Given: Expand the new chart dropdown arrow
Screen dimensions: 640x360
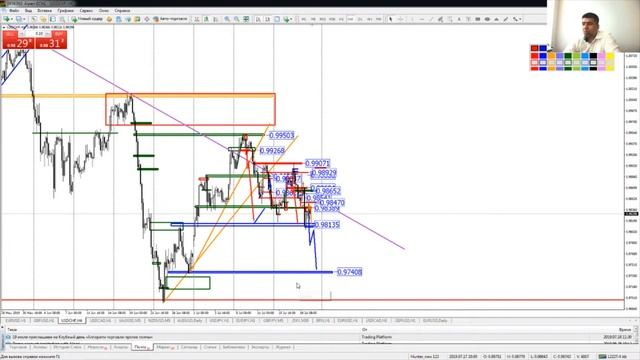Looking at the screenshot, I should pos(11,19).
